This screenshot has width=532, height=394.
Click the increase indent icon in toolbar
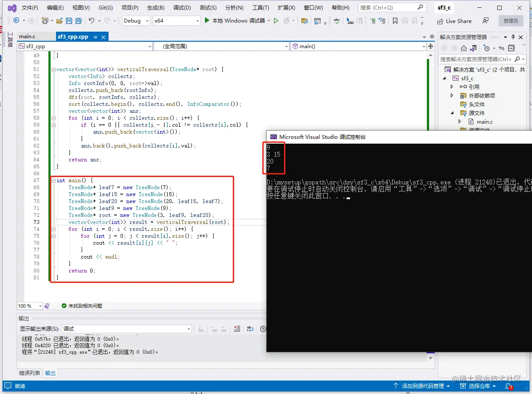[372, 20]
